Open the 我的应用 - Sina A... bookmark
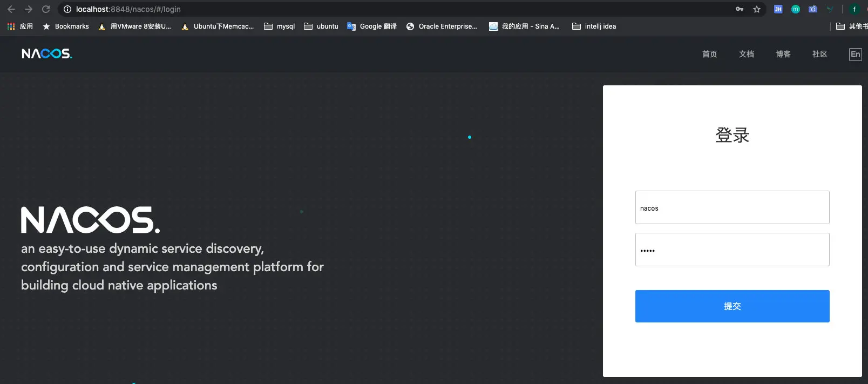Screen dimensions: 868x384 [x=524, y=26]
